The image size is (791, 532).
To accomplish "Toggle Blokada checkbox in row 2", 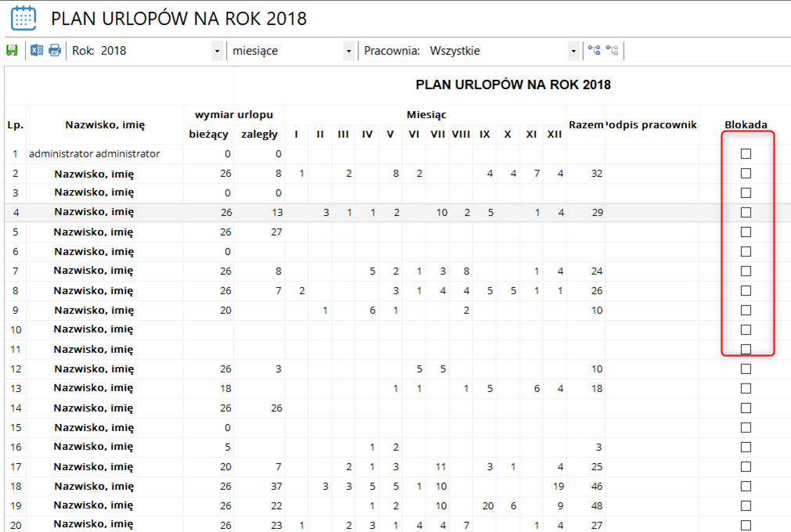I will coord(746,174).
